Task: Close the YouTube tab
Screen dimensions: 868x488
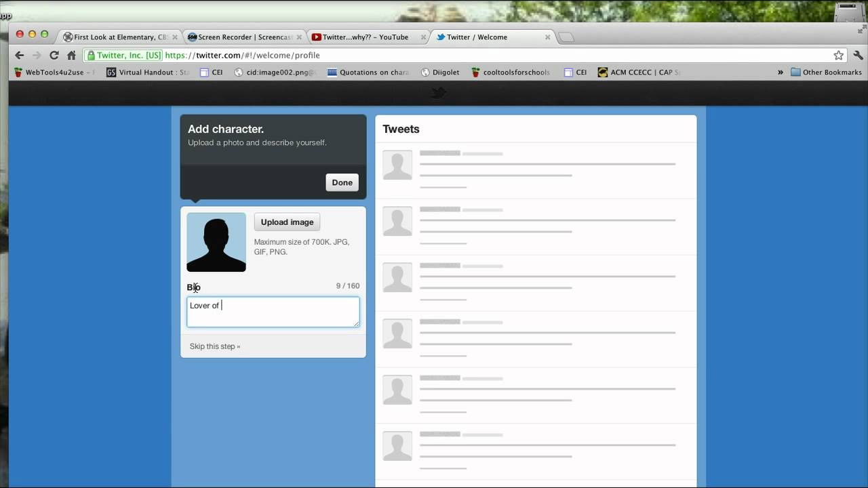Action: point(424,37)
